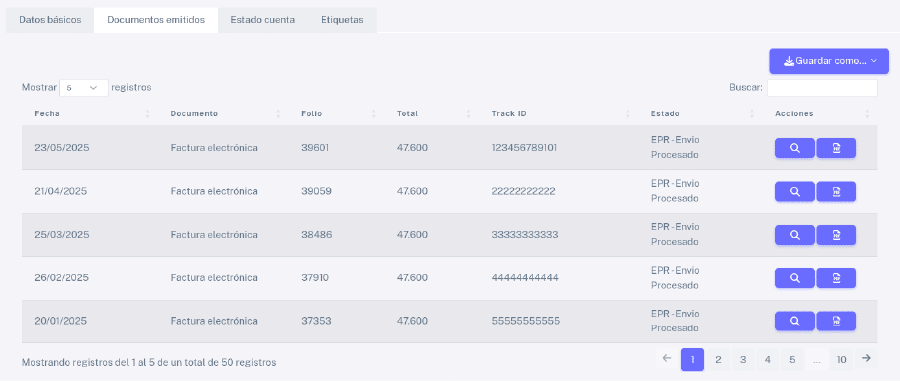The image size is (900, 381).
Task: Sort table by Total column arrows
Action: (x=468, y=114)
